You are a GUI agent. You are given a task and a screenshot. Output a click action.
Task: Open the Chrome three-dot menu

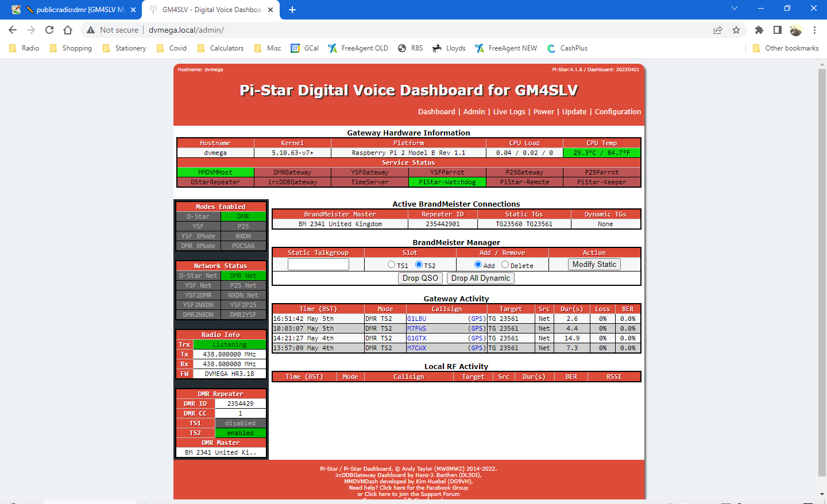[815, 29]
